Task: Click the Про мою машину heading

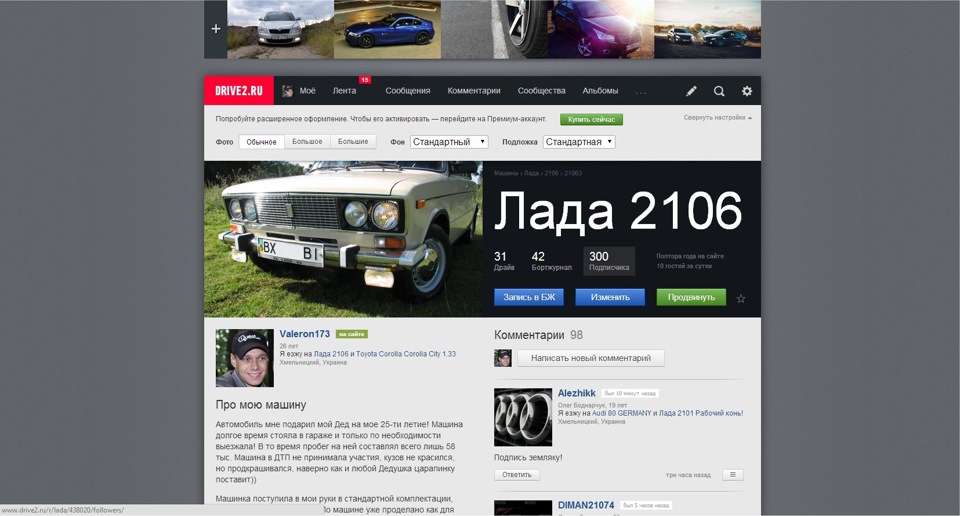Action: (261, 405)
